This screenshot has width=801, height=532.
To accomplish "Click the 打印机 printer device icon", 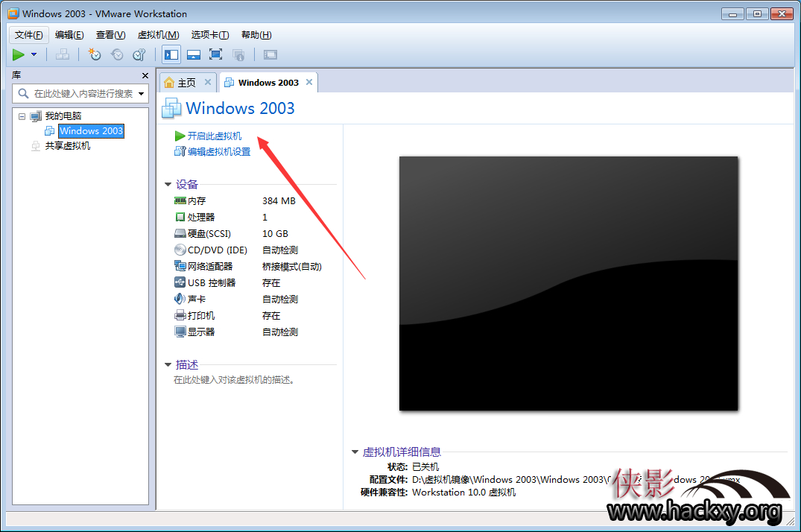I will point(180,315).
